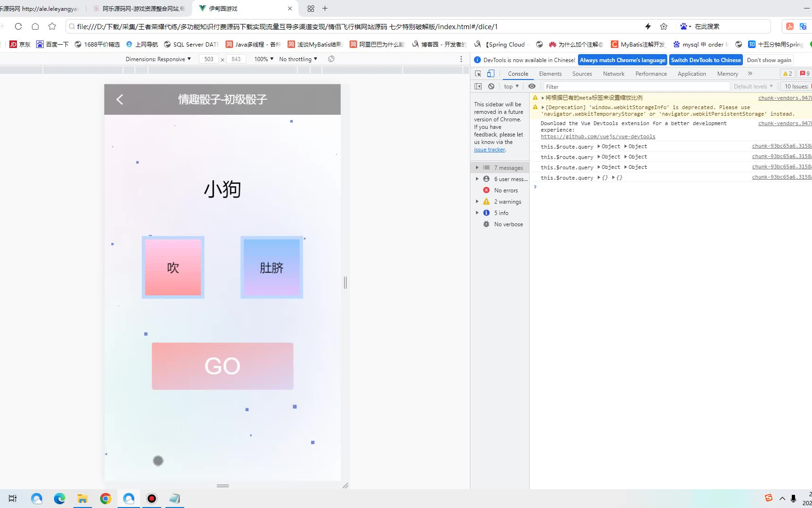Open the errors count badge showing 9
Viewport: 812px width, 508px height.
[804, 73]
